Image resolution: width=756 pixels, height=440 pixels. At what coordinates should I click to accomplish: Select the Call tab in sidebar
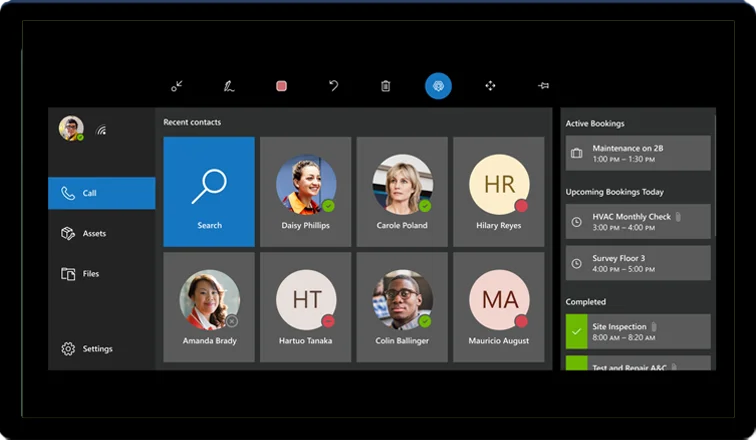(102, 193)
